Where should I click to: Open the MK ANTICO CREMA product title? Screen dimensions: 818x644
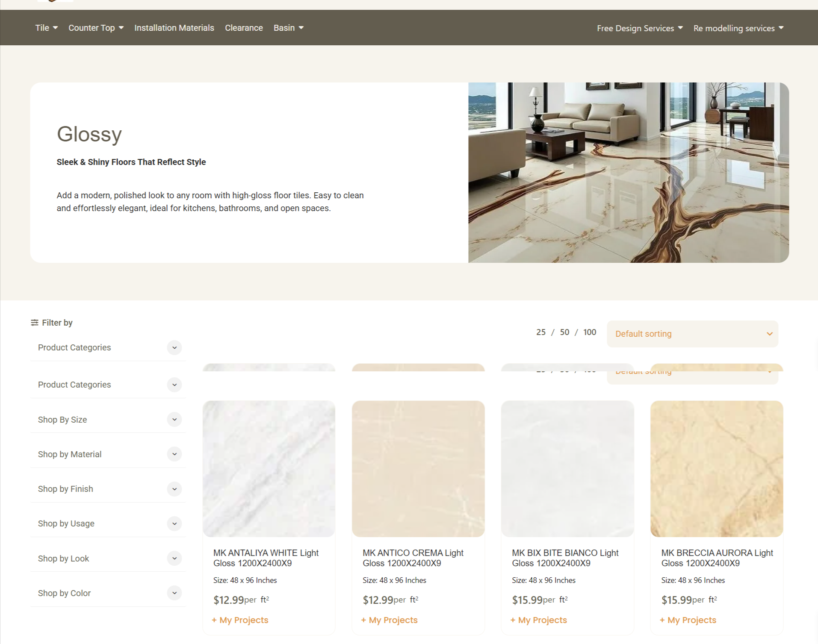click(413, 558)
